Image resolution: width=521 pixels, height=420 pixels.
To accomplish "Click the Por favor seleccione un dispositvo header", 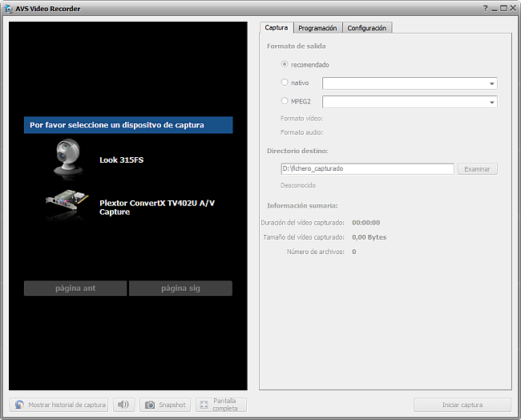I will 128,125.
